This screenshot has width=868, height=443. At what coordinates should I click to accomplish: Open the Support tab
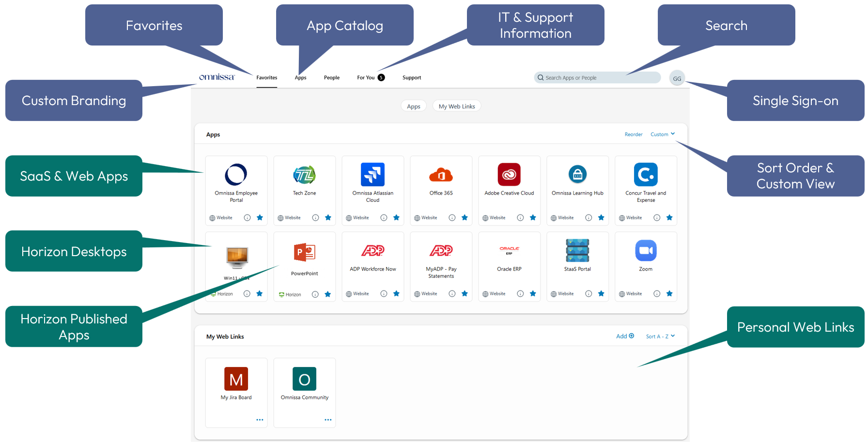(x=411, y=78)
